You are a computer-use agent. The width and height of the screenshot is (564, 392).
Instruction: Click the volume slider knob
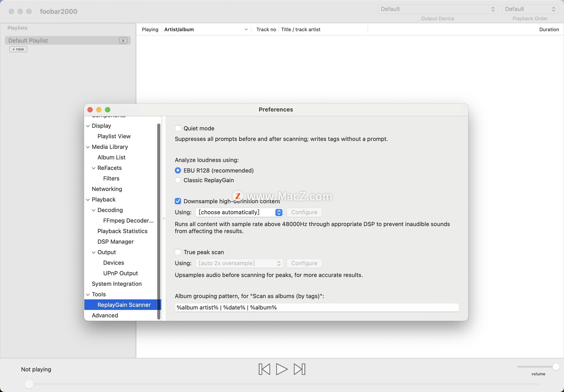(x=556, y=366)
